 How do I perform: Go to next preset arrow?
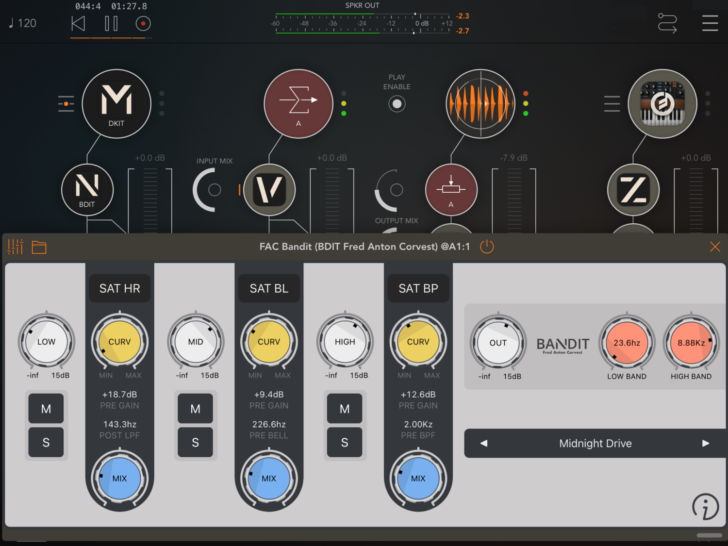tap(706, 443)
